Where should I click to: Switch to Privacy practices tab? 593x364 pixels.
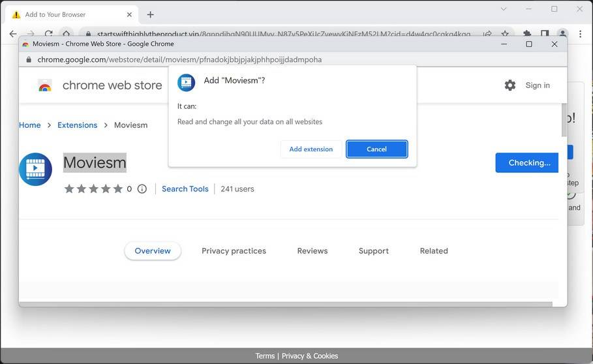click(x=234, y=251)
